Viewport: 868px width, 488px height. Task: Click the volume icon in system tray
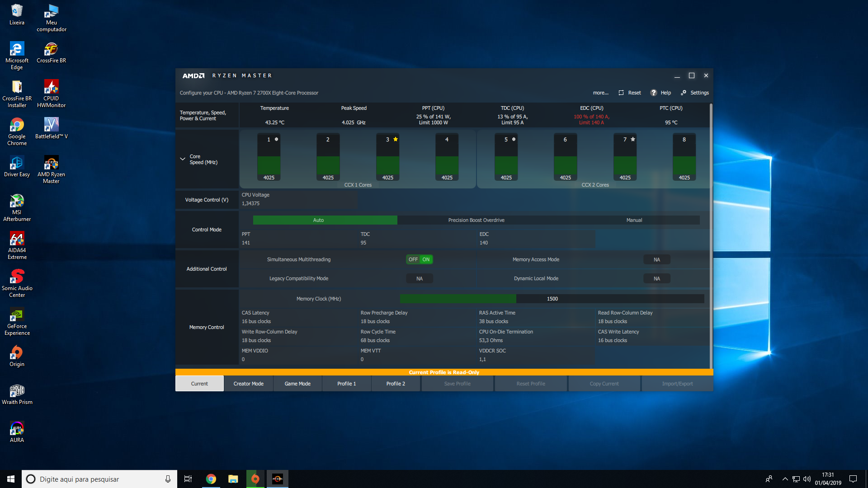click(x=807, y=479)
